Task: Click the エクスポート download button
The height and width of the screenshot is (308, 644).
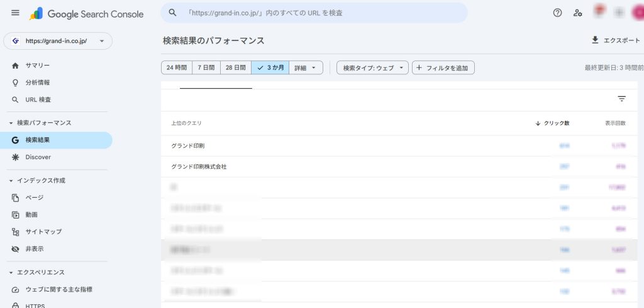Action: pos(615,40)
